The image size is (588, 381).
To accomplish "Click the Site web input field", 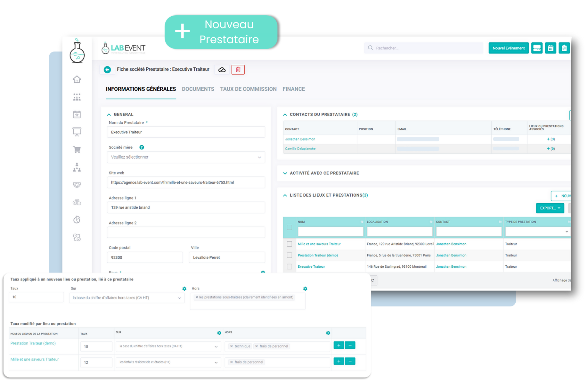I will coord(186,182).
